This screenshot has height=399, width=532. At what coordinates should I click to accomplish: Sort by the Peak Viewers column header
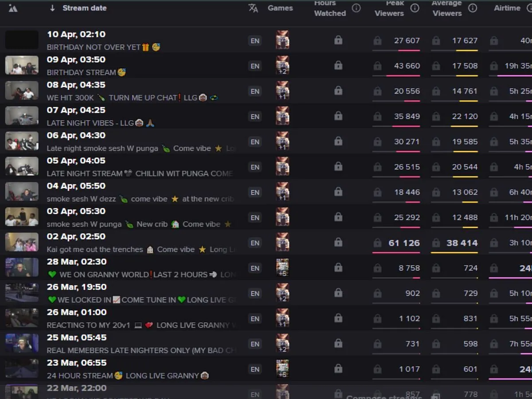click(x=389, y=8)
